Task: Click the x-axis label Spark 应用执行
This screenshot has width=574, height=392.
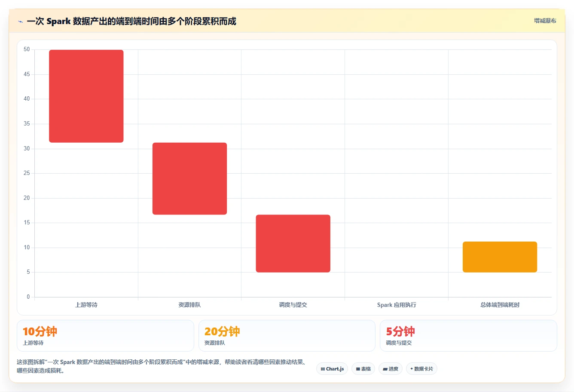Action: [x=397, y=305]
